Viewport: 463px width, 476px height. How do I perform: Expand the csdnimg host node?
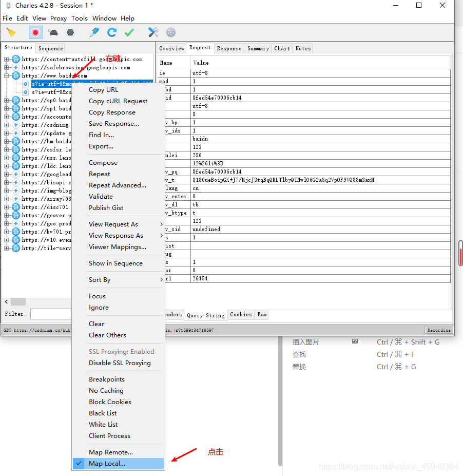coord(6,125)
